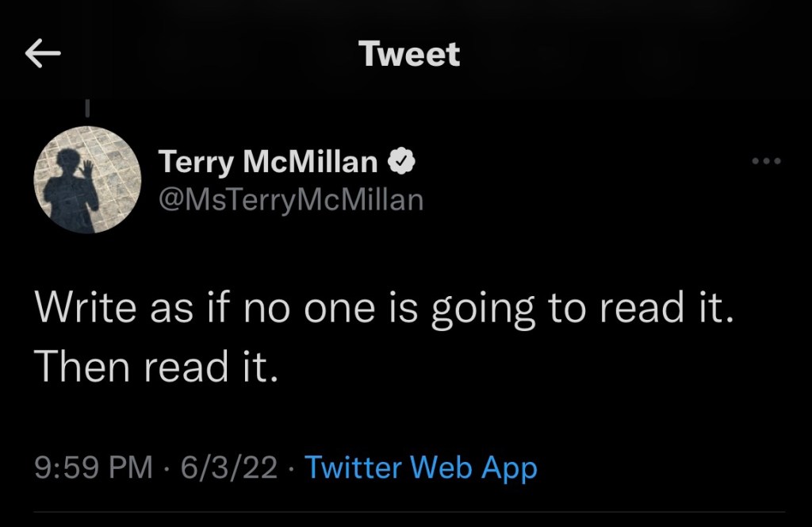This screenshot has width=812, height=527.
Task: Click the divider line below the timestamp
Action: tap(406, 512)
